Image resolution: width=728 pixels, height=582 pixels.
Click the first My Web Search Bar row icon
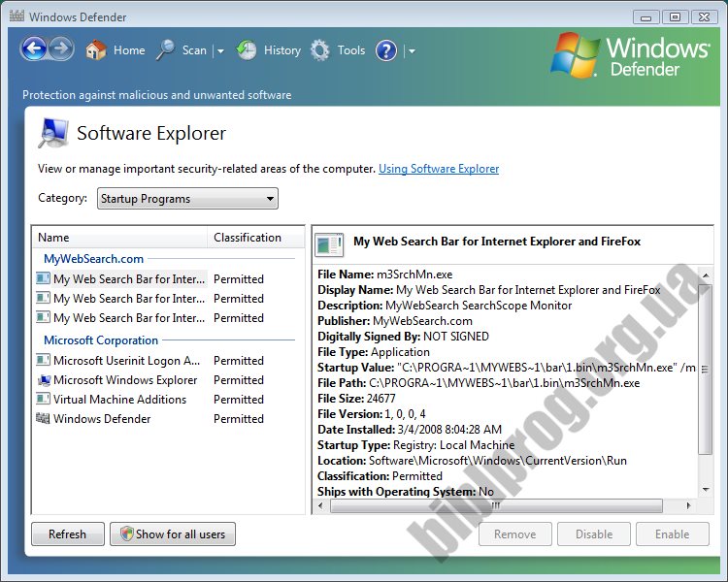pos(43,278)
